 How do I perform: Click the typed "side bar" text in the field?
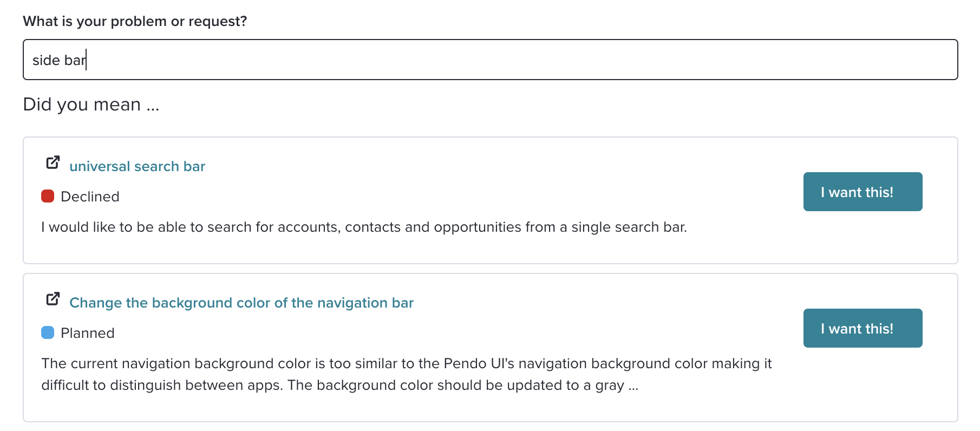click(x=59, y=60)
